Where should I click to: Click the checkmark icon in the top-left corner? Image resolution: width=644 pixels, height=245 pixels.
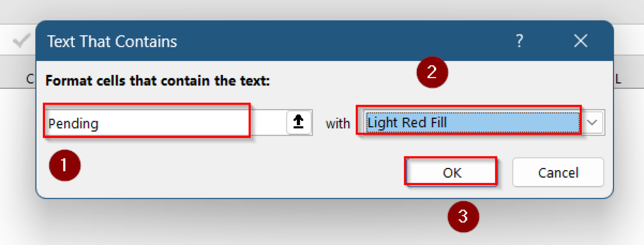pyautogui.click(x=20, y=40)
